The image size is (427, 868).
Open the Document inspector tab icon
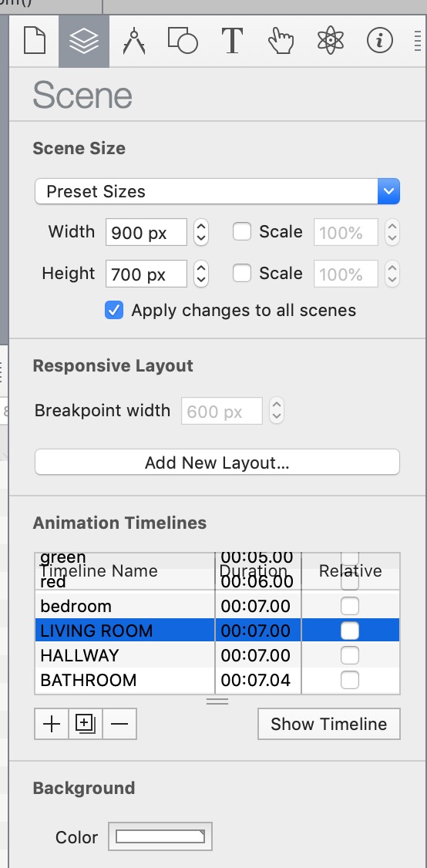click(x=35, y=42)
